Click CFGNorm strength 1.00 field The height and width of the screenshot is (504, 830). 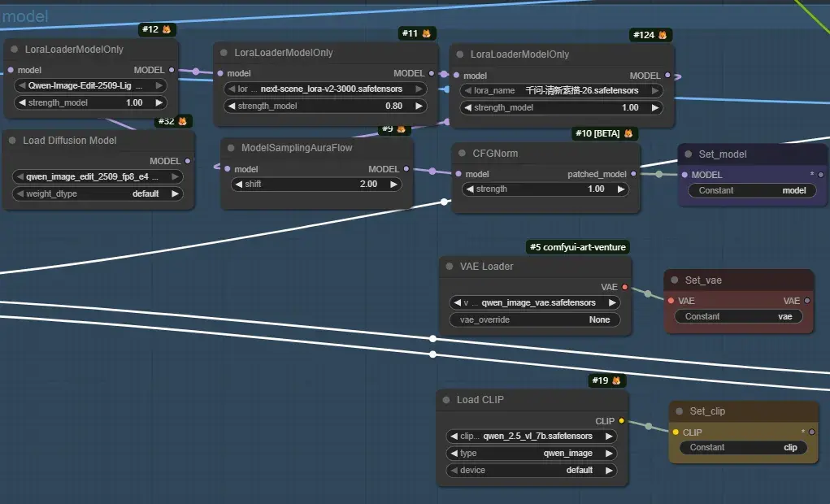pyautogui.click(x=545, y=189)
